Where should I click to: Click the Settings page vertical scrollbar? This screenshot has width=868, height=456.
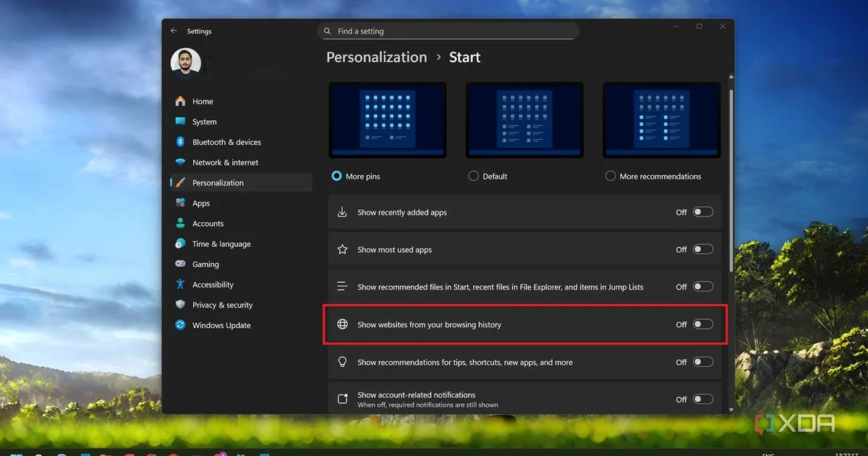click(x=731, y=181)
